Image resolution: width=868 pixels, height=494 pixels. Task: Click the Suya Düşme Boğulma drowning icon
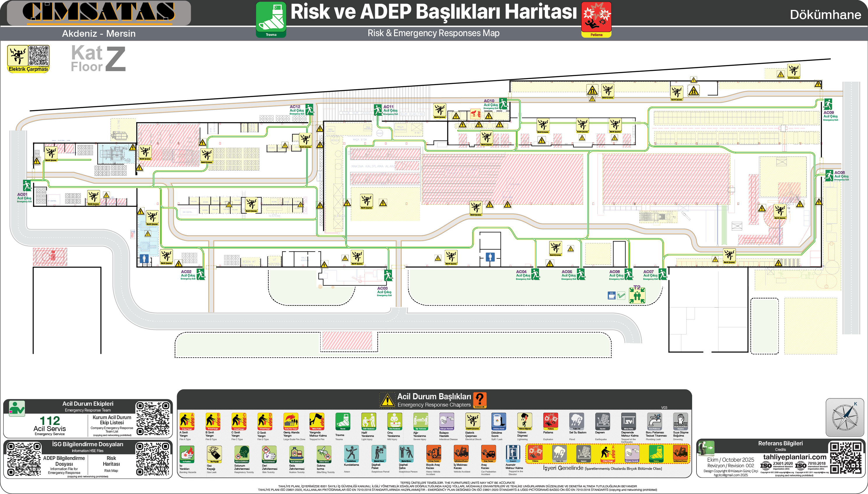[680, 421]
